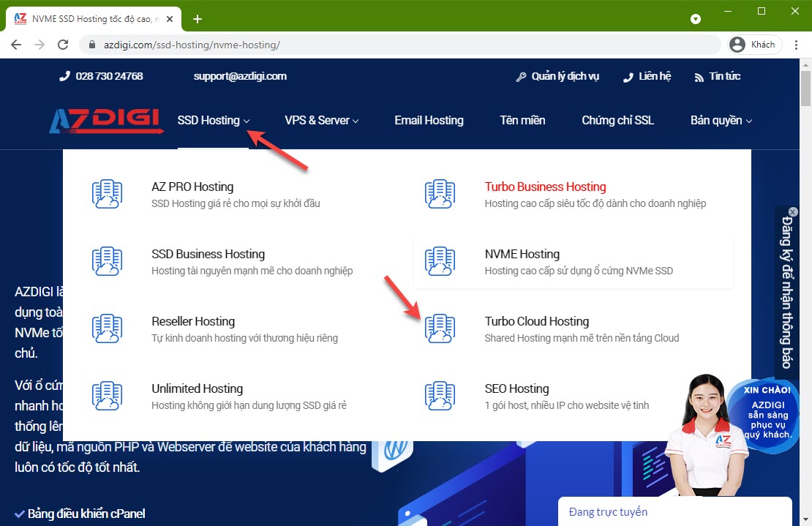Open Chứng chỉ SSL menu item
The height and width of the screenshot is (526, 812).
[618, 121]
